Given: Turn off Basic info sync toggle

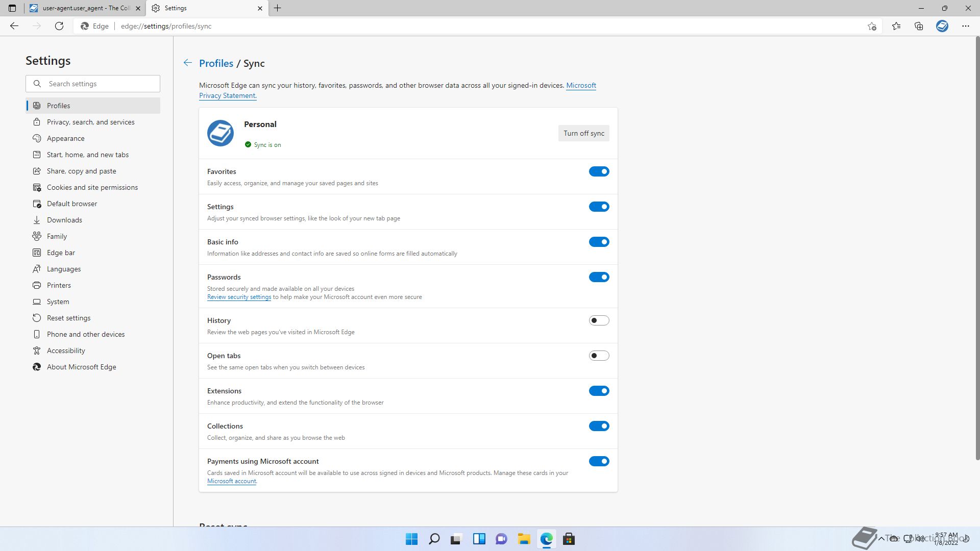Looking at the screenshot, I should point(599,242).
